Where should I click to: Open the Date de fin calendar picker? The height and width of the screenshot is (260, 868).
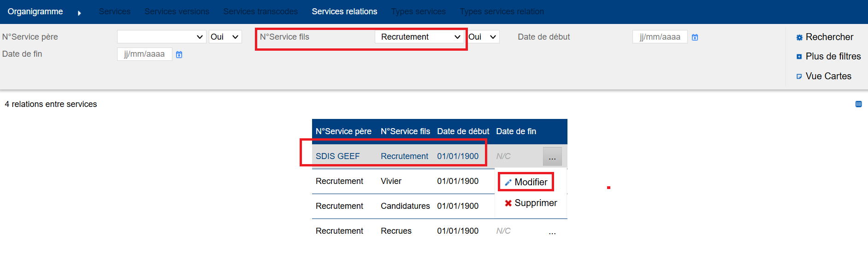[179, 54]
